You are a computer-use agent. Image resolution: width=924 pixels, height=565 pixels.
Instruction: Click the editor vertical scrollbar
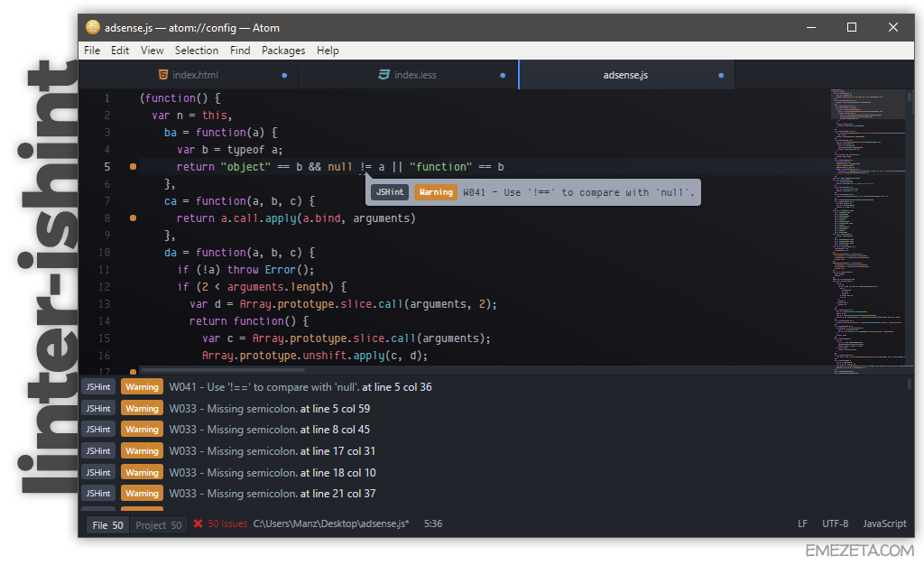tap(910, 97)
